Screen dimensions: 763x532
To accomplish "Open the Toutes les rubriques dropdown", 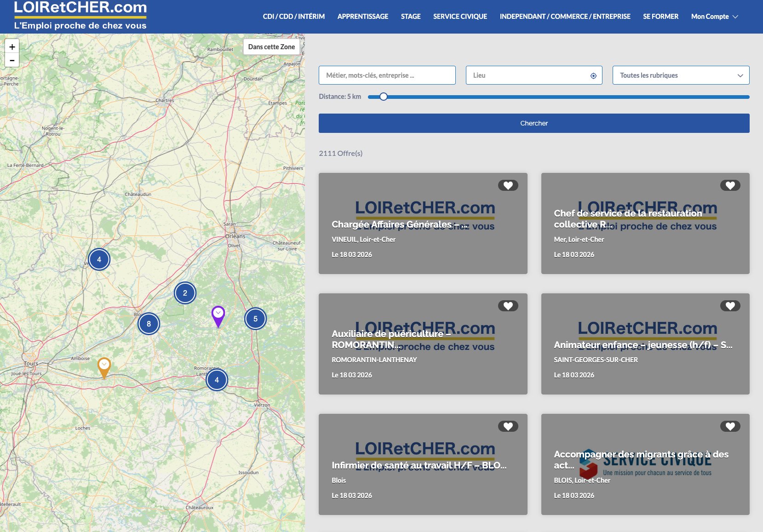I will [x=680, y=75].
